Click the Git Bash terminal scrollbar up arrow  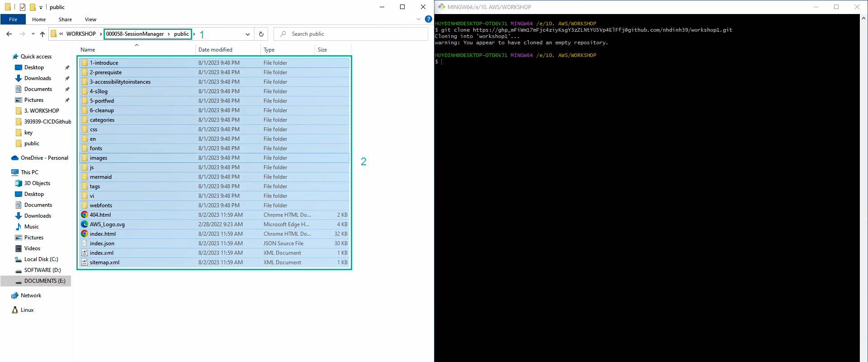point(863,19)
